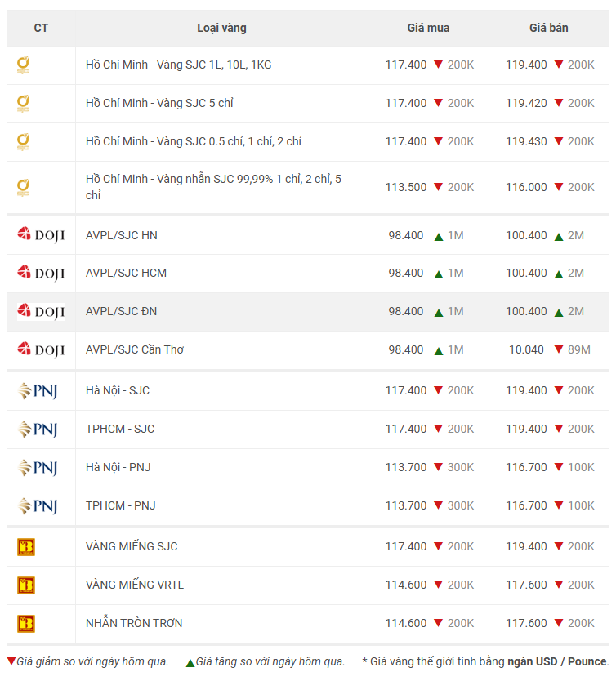Image resolution: width=616 pixels, height=681 pixels.
Task: Click 'AVPL/SJC HN' gold type
Action: (122, 235)
